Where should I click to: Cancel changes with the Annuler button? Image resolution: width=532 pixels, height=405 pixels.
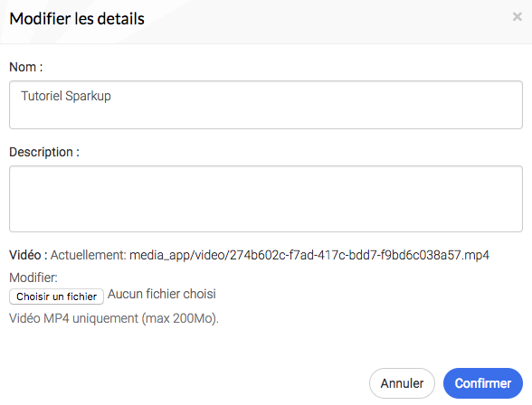coord(402,383)
